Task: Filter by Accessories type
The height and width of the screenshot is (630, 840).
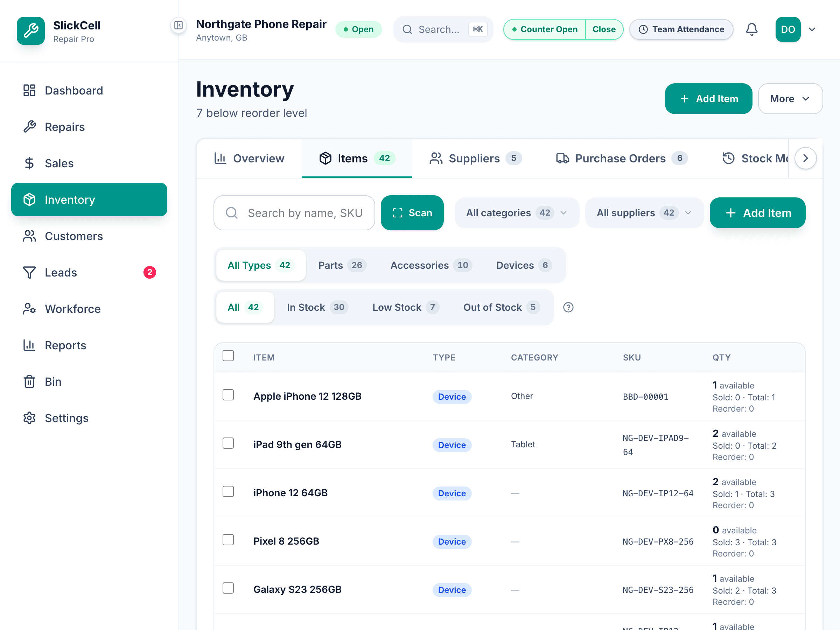Action: [431, 265]
